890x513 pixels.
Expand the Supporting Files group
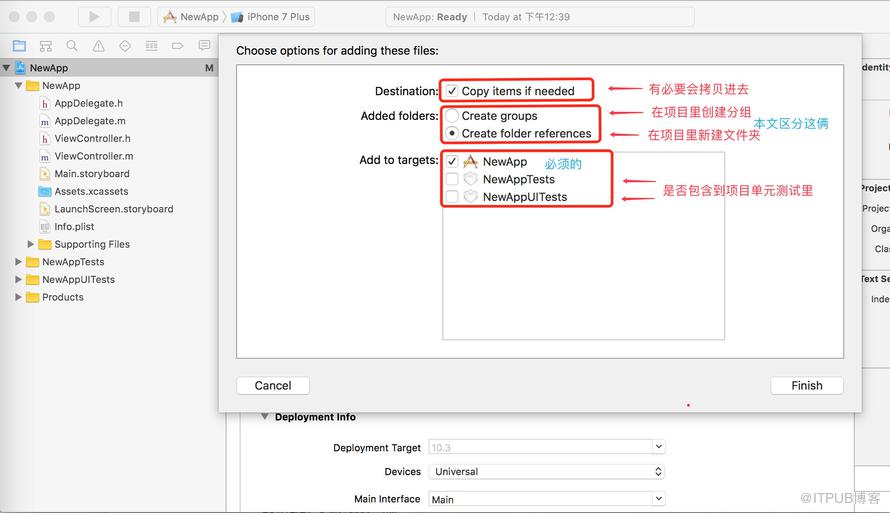pos(31,244)
